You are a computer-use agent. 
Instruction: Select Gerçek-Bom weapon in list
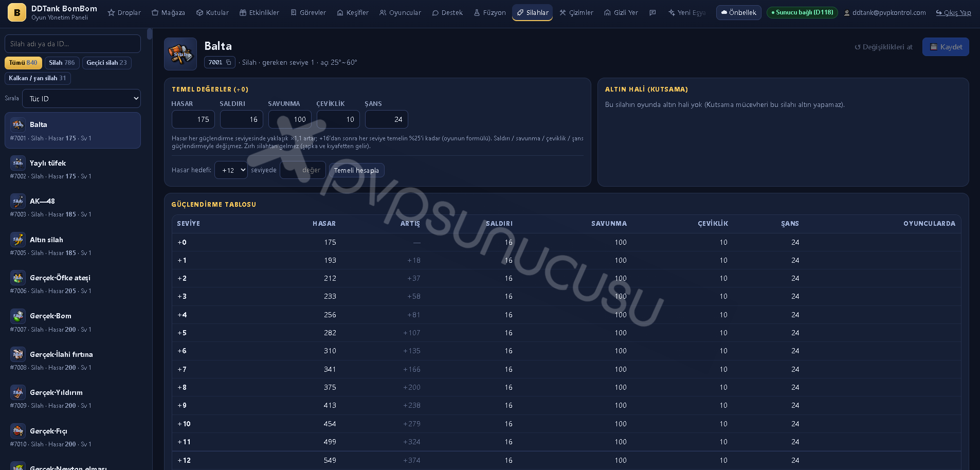(72, 322)
